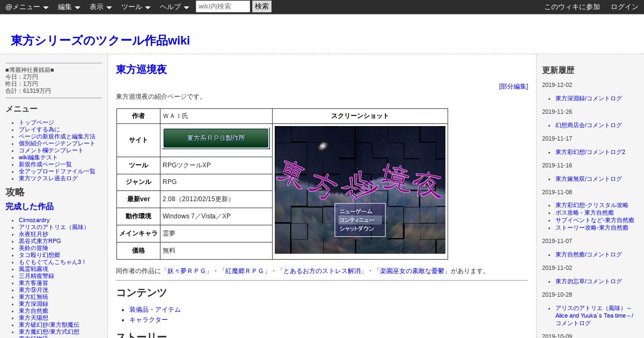The height and width of the screenshot is (338, 644).
Task: Open 三月精復讐録 sidebar link
Action: tap(36, 276)
